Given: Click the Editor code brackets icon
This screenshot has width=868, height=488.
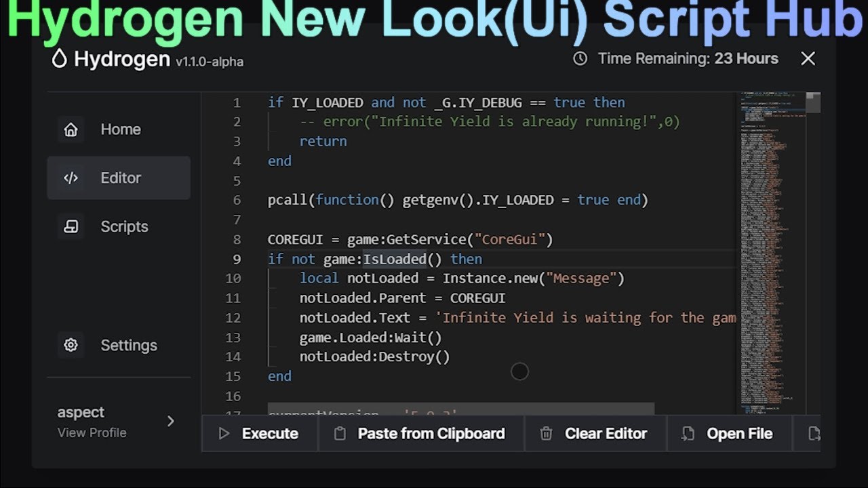Looking at the screenshot, I should (x=71, y=178).
